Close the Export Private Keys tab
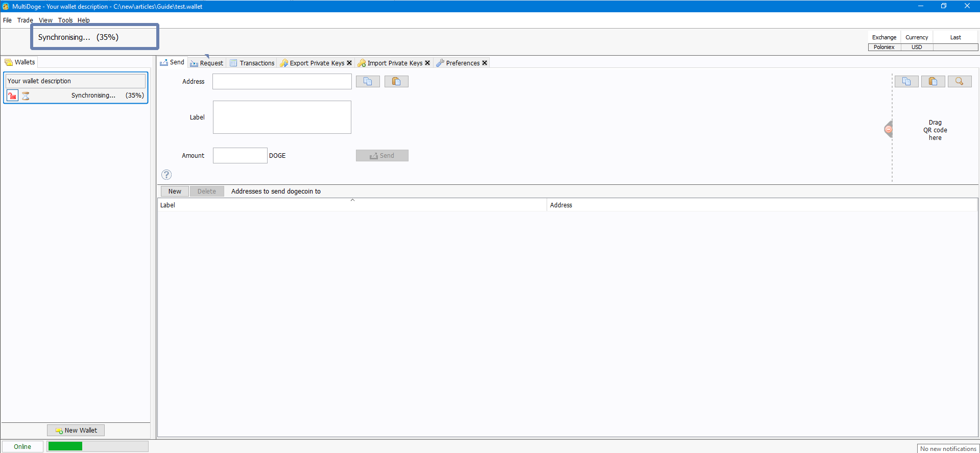Screen dimensions: 980x453 click(349, 63)
